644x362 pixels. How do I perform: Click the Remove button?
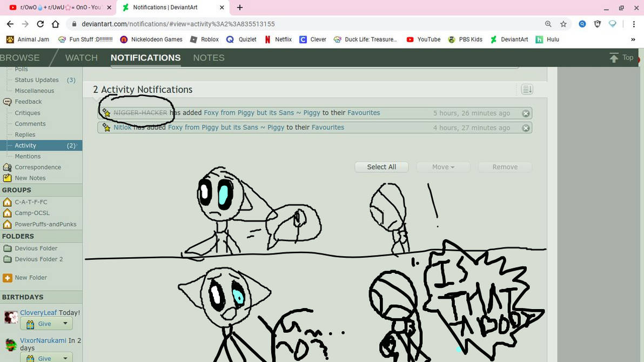click(x=505, y=167)
